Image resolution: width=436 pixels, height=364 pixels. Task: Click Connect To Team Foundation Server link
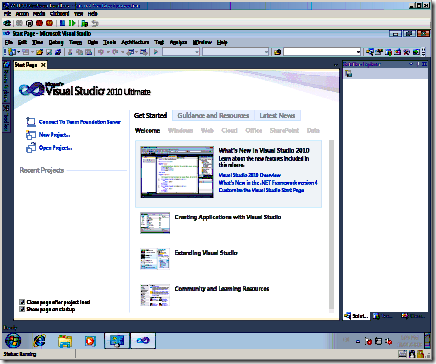80,122
